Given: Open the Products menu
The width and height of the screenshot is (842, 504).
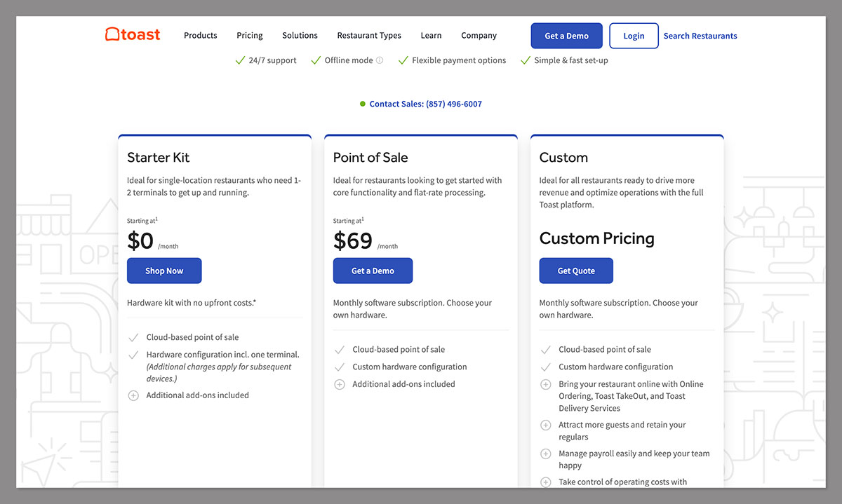Looking at the screenshot, I should click(200, 36).
